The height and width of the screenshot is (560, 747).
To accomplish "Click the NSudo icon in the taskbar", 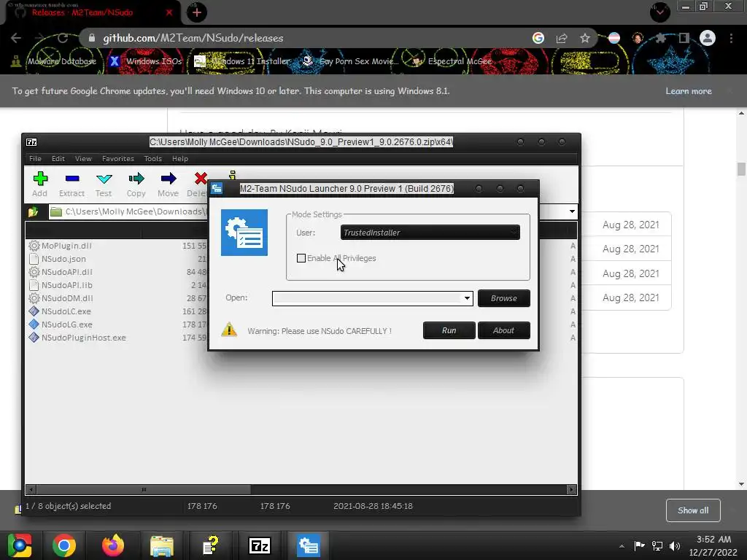I will point(309,545).
